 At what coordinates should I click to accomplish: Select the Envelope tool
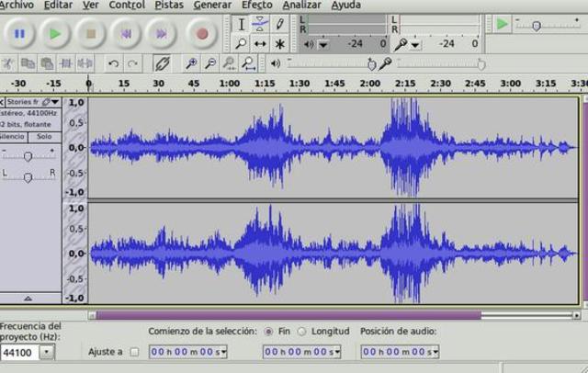click(x=260, y=25)
